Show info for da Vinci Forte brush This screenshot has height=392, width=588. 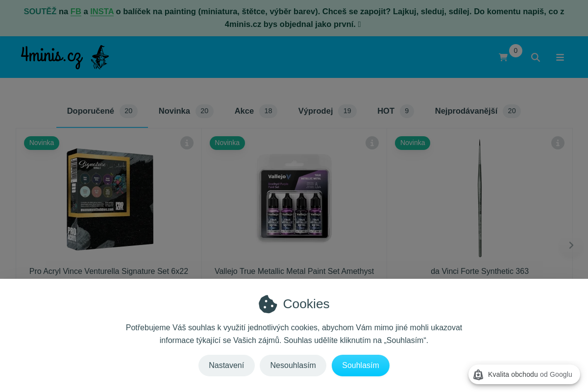pyautogui.click(x=558, y=143)
